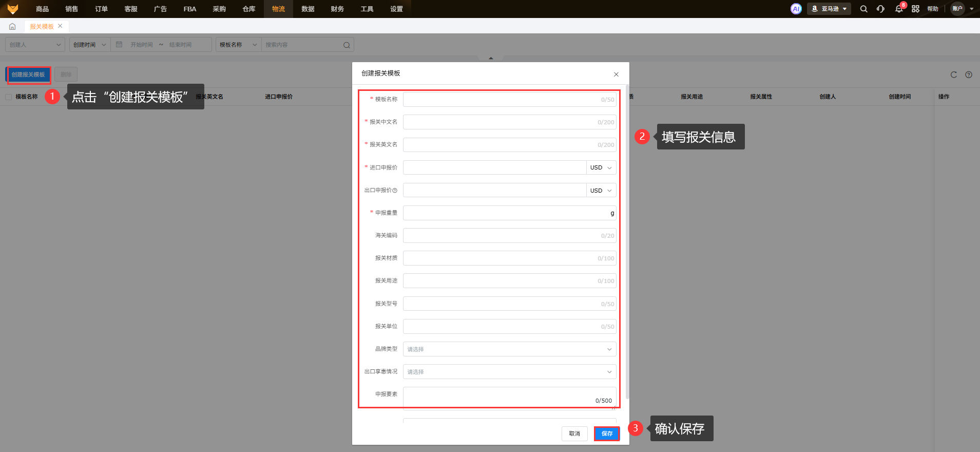Open the 模板名称 search type dropdown
Screen dimensions: 980x452
coord(238,45)
